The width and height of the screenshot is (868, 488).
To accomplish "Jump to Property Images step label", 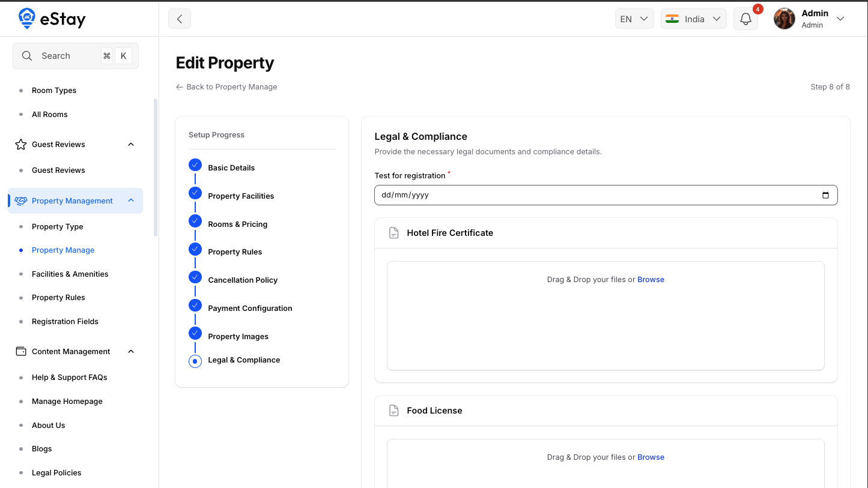I will (x=238, y=337).
